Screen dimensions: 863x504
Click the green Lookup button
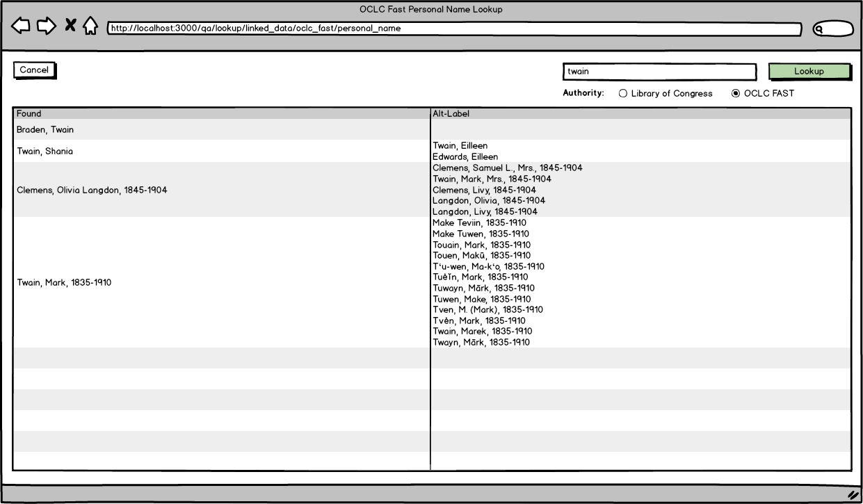809,72
